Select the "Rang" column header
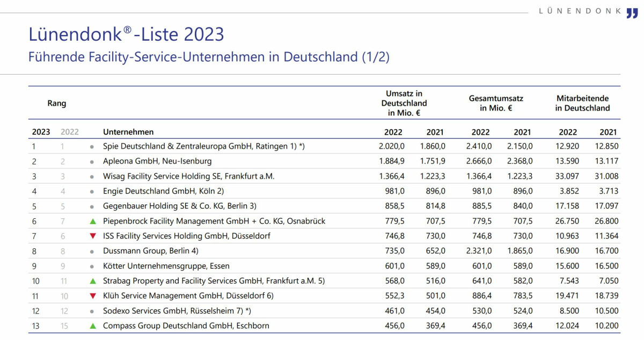Screen dimensions: 644x340 pyautogui.click(x=56, y=103)
